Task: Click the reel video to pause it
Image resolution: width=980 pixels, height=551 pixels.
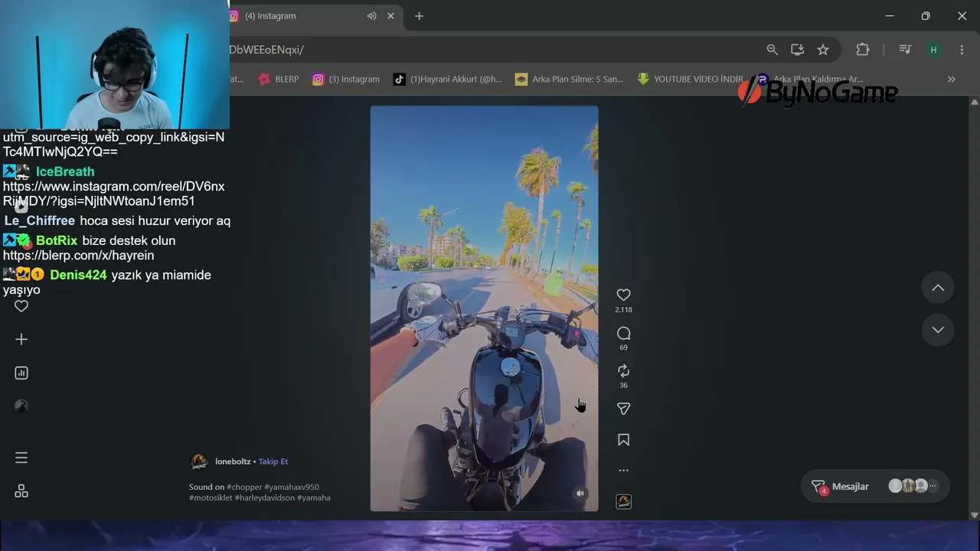Action: click(x=484, y=308)
